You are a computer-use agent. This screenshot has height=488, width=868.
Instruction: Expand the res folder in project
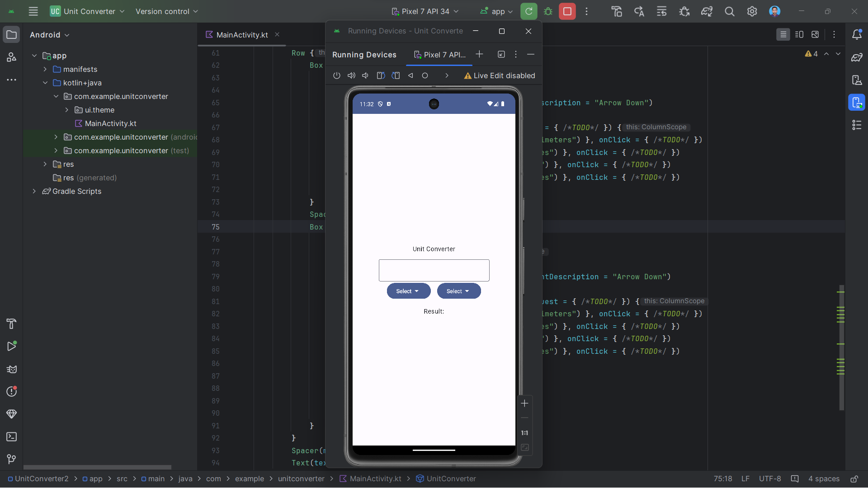click(x=45, y=164)
